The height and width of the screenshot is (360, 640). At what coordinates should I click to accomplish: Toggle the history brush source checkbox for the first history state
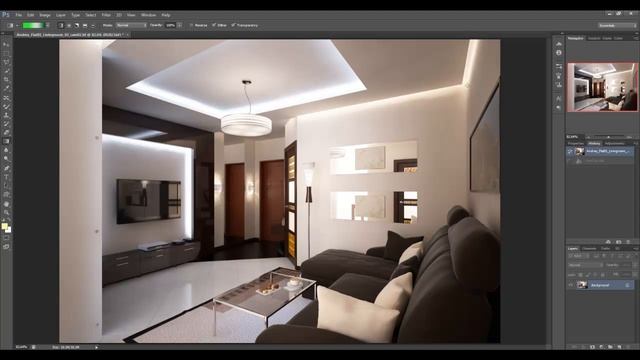[x=570, y=151]
